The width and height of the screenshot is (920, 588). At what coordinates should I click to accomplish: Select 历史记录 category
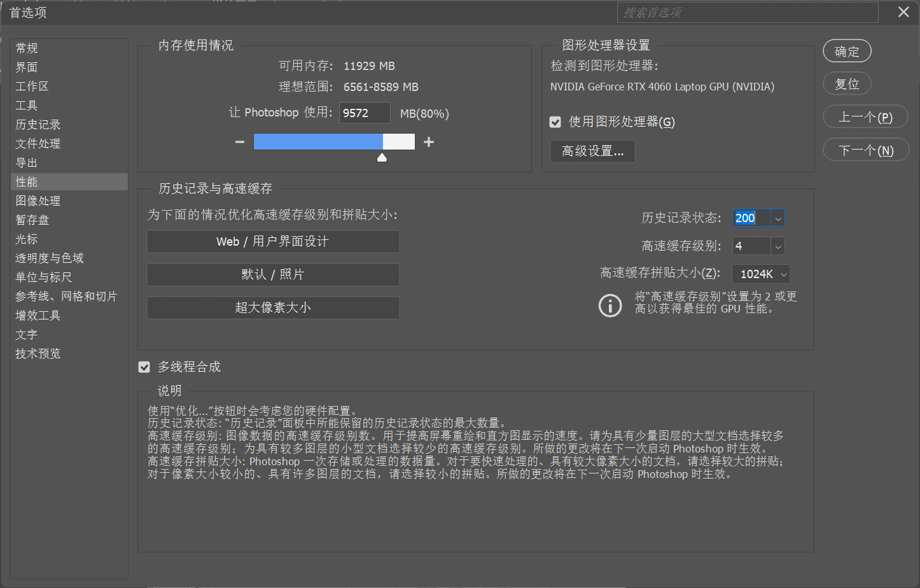pyautogui.click(x=69, y=125)
